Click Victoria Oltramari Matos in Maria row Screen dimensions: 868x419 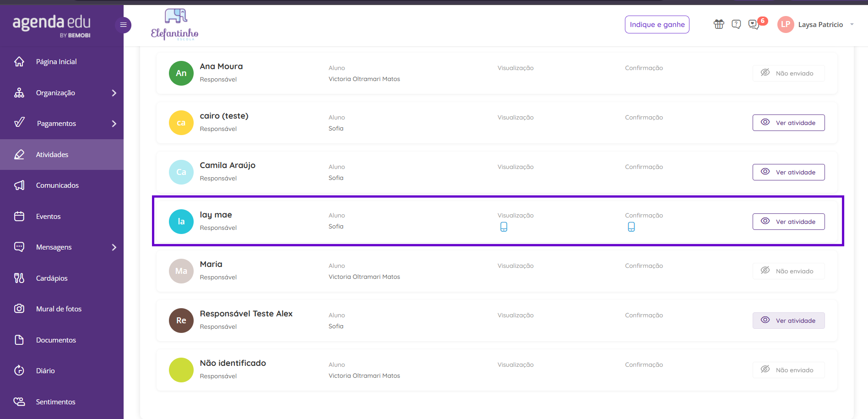point(364,277)
